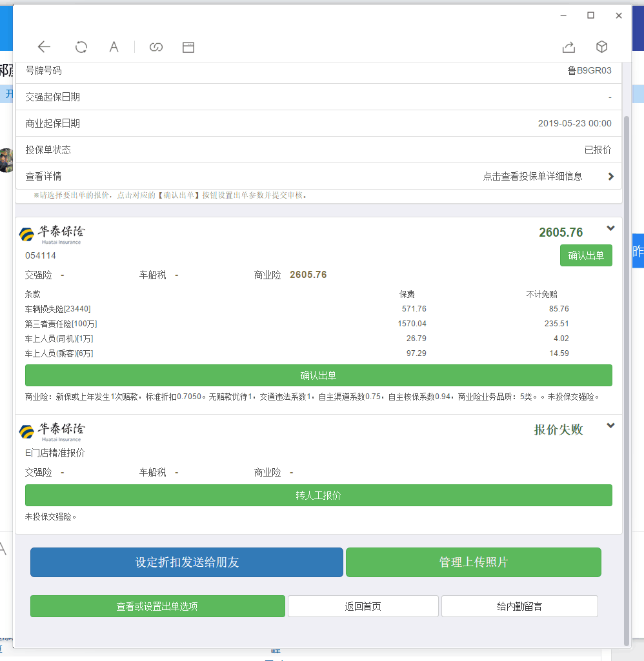Click the small 确认出单 button beside price
The height and width of the screenshot is (661, 644).
point(585,255)
